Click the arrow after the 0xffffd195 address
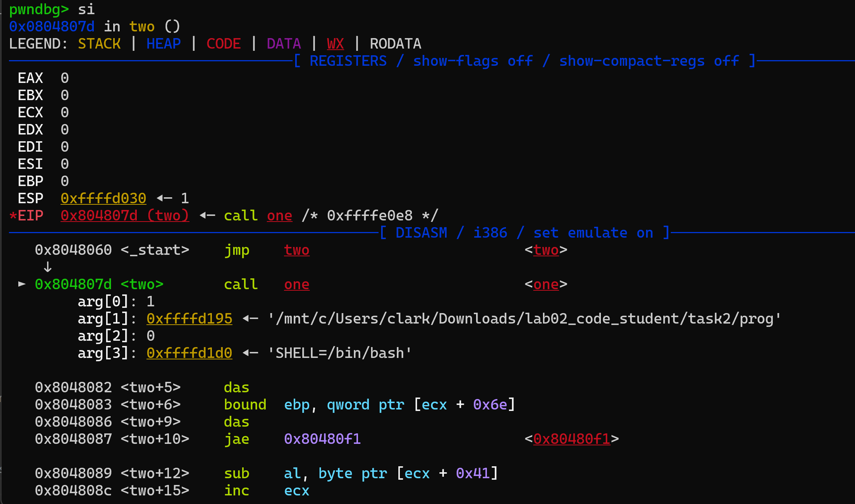The height and width of the screenshot is (504, 855). 250,319
